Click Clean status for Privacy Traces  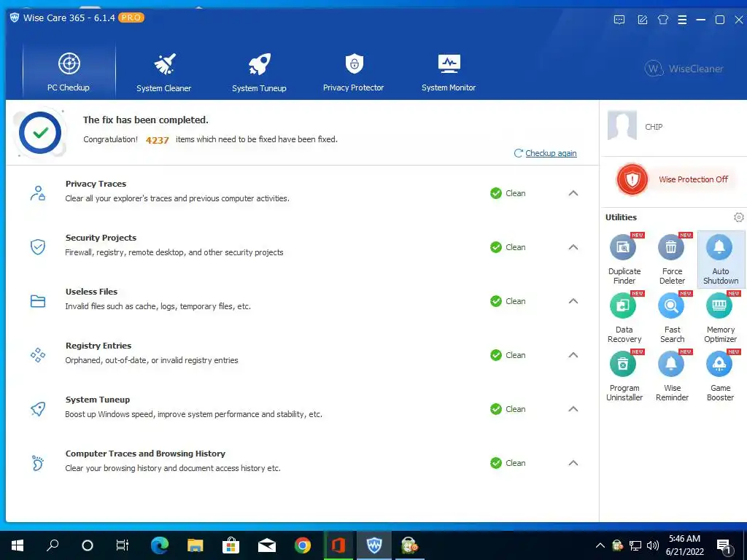pos(508,193)
